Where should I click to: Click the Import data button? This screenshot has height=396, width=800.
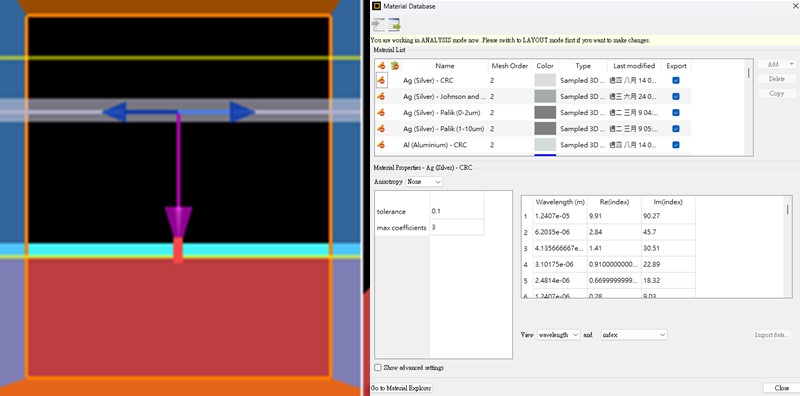(x=772, y=335)
